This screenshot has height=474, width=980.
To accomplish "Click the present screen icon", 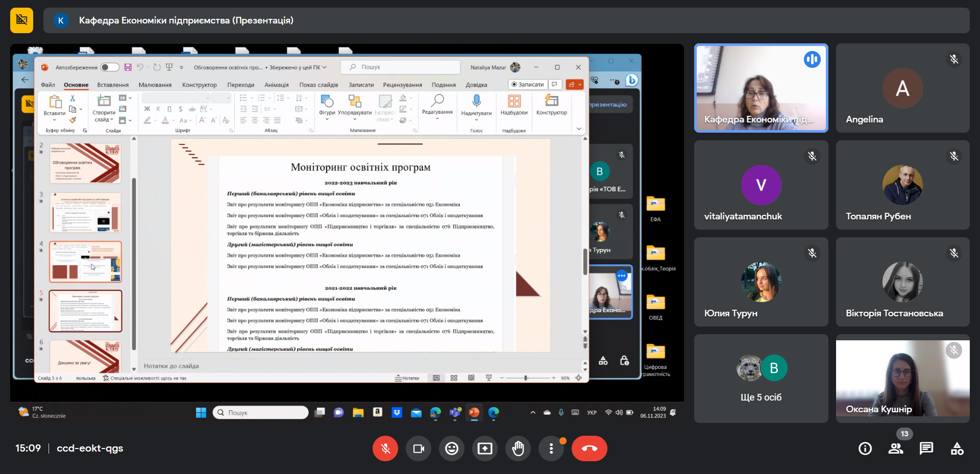I will point(485,448).
